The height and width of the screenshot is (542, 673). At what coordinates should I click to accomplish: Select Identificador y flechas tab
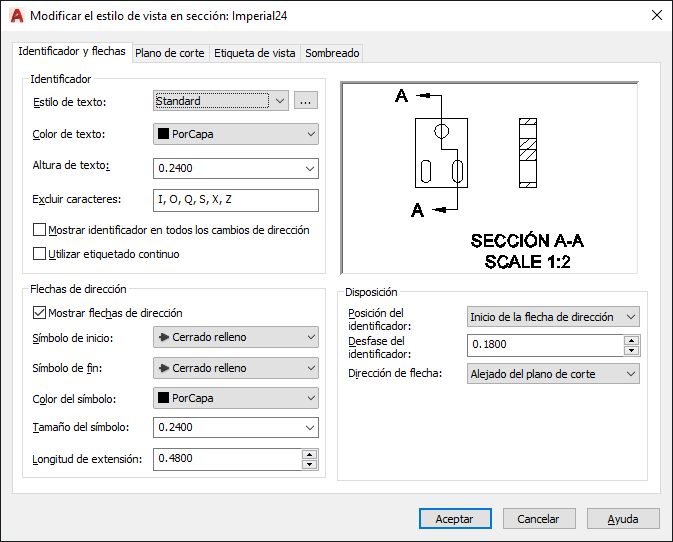(x=72, y=51)
